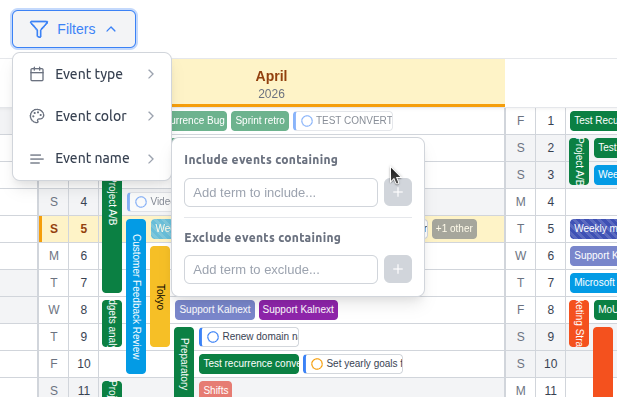The image size is (617, 397).
Task: Expand Event type chevron arrow
Action: pos(151,74)
